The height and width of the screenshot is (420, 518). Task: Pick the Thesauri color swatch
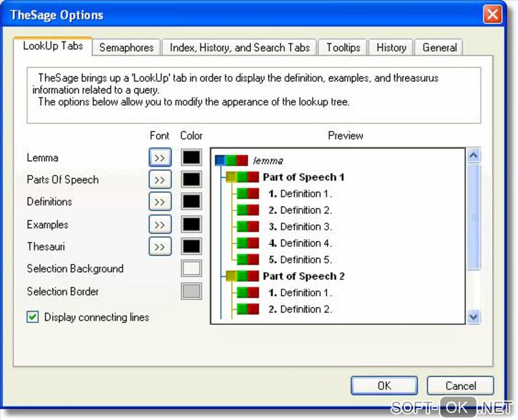click(x=191, y=246)
